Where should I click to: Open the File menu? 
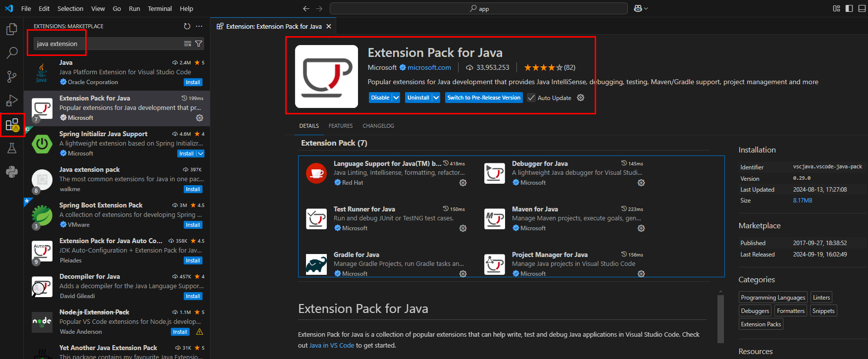(26, 8)
